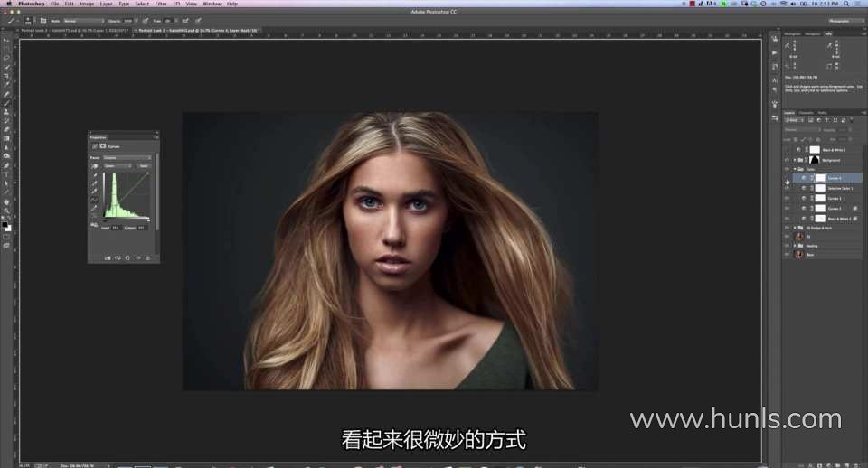The width and height of the screenshot is (868, 468).
Task: Click the reset adjustment icon in Properties
Action: coord(127,257)
